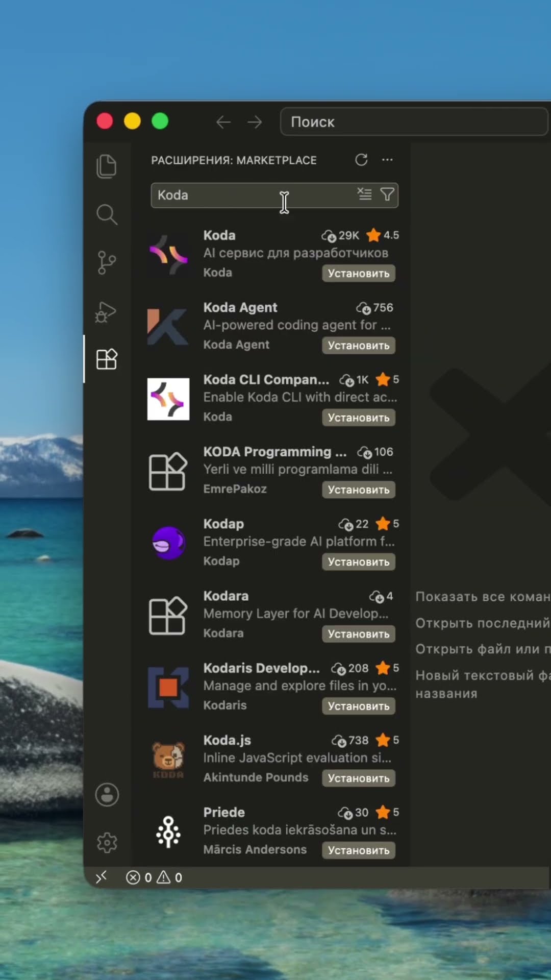
Task: Open the Kodap extension title
Action: coord(223,524)
